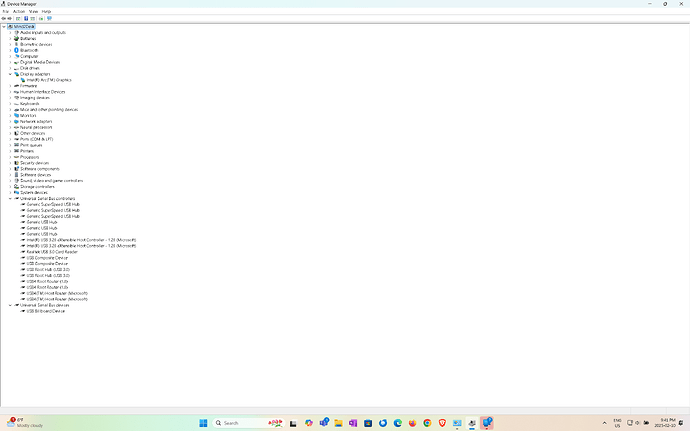Select the Bluetooth category icon
The width and height of the screenshot is (690, 431).
[17, 50]
